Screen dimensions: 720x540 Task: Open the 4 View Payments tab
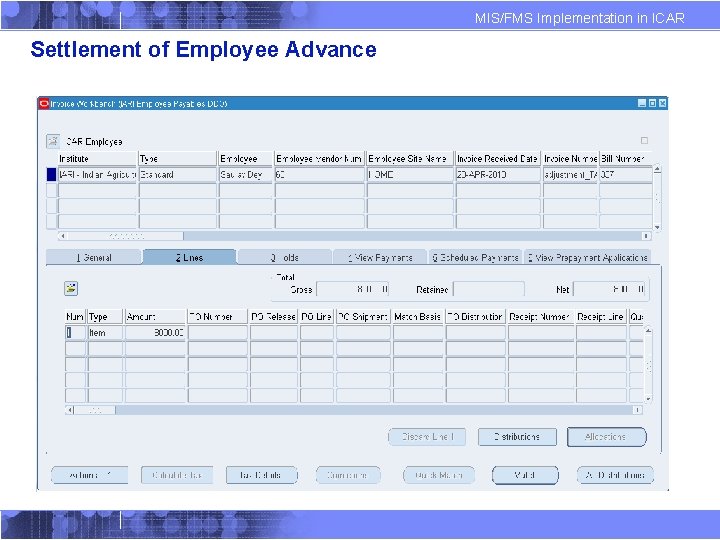tap(380, 258)
